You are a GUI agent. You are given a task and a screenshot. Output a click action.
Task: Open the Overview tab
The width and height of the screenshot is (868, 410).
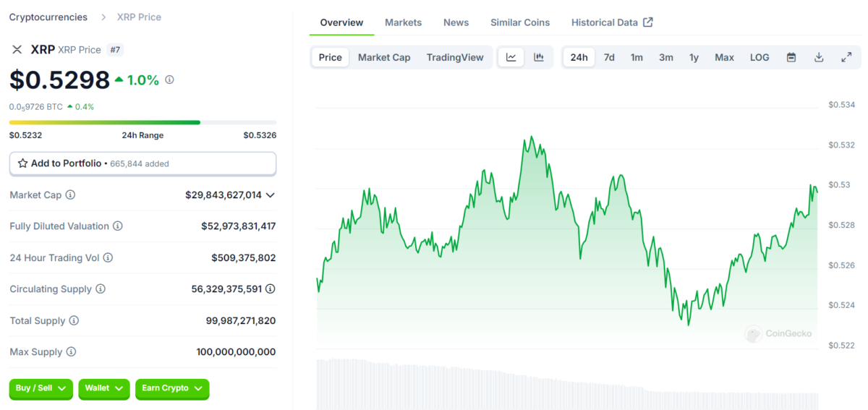(x=341, y=22)
